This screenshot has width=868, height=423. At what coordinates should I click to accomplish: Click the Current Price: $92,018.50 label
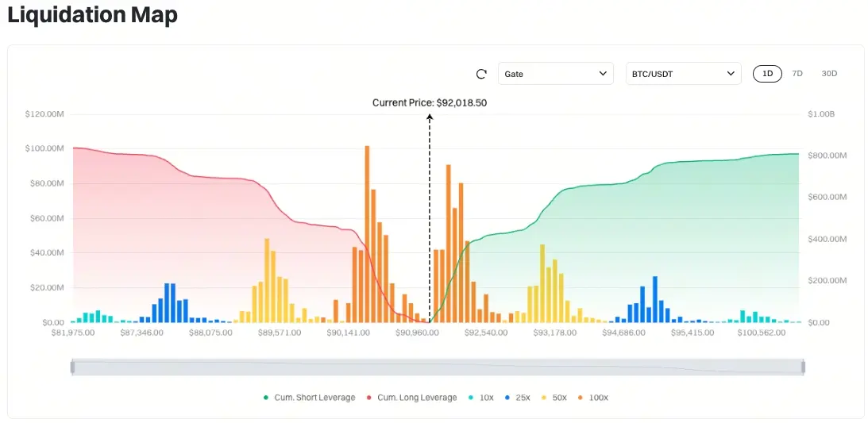click(430, 103)
